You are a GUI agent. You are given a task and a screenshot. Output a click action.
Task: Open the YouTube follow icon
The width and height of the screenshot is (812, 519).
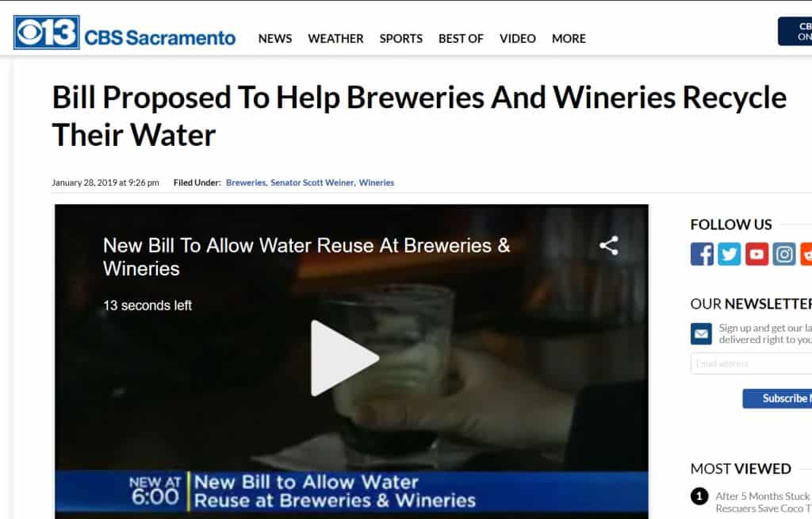[756, 254]
